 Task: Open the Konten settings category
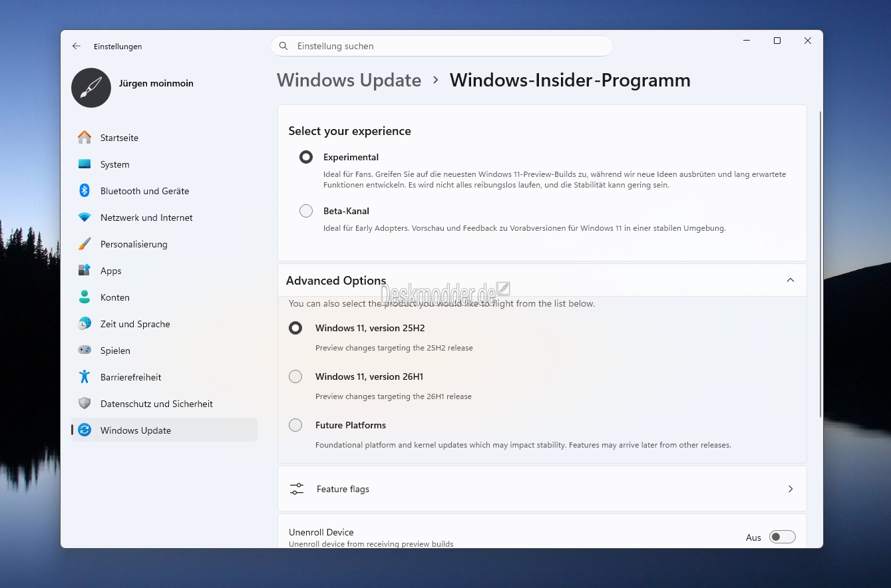click(115, 297)
